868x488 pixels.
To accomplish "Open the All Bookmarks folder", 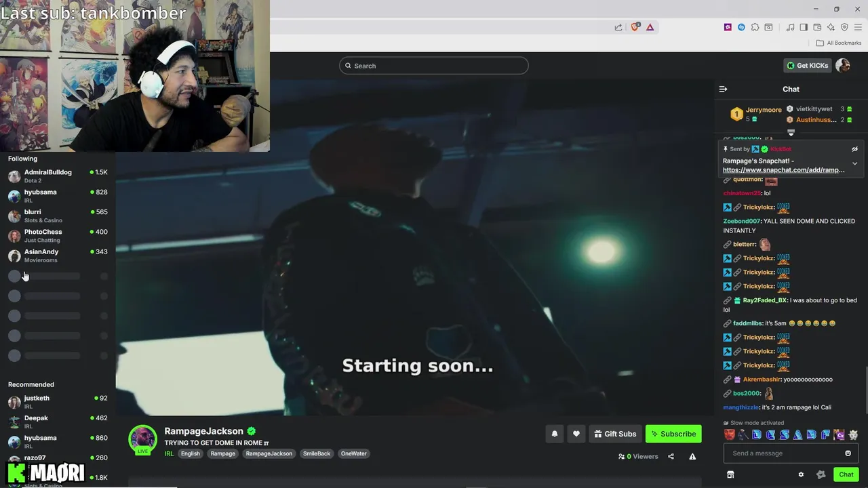I will (839, 43).
